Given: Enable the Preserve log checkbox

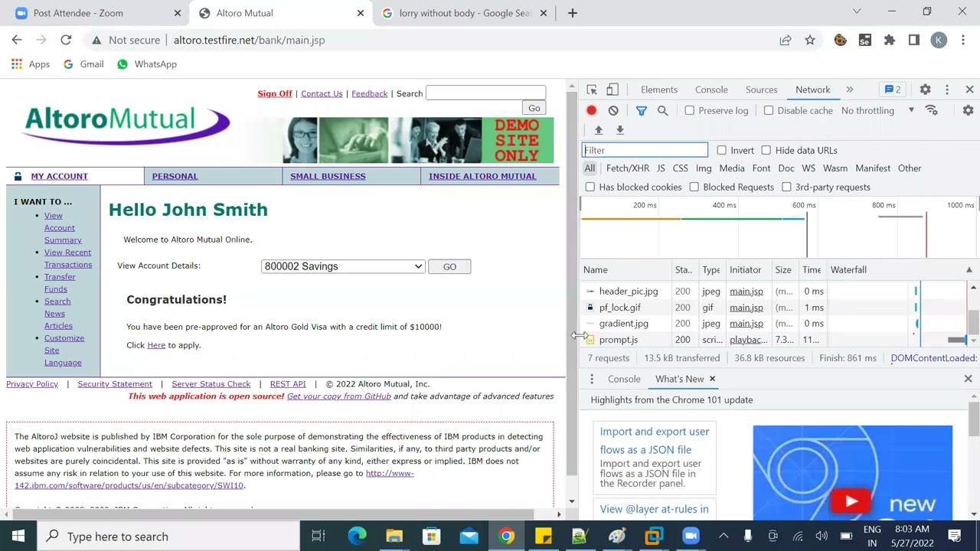Looking at the screenshot, I should [690, 110].
